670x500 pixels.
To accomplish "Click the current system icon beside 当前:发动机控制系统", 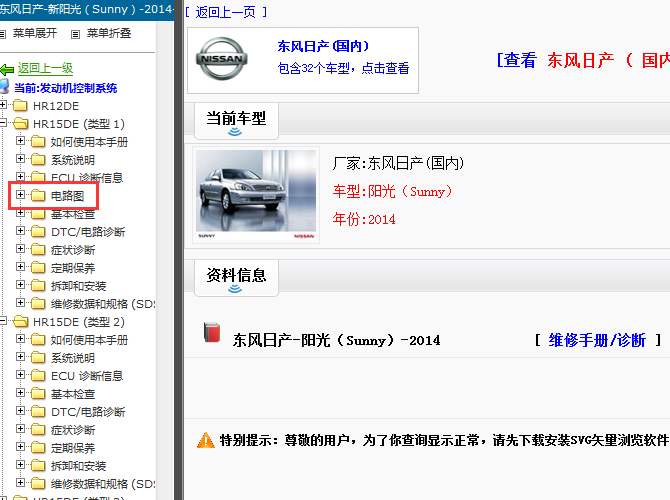I will click(x=4, y=86).
